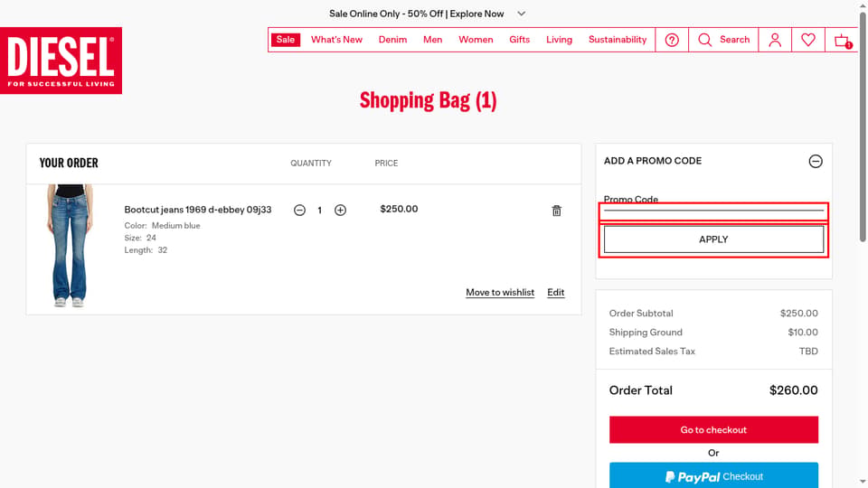868x488 pixels.
Task: Remove jeans with the trash icon
Action: (x=556, y=211)
